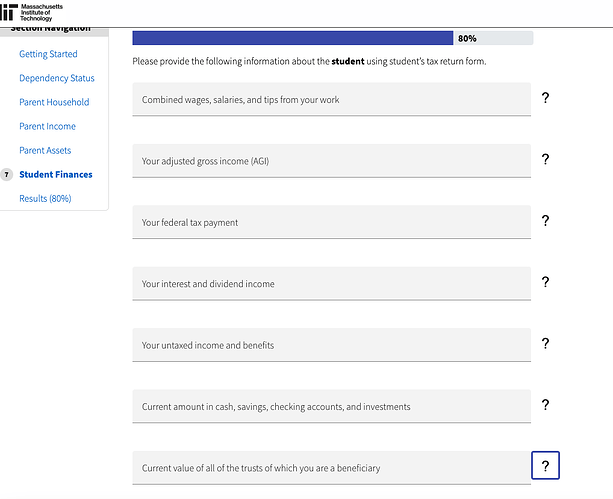View Results (80%) page
The image size is (613, 499).
point(45,198)
